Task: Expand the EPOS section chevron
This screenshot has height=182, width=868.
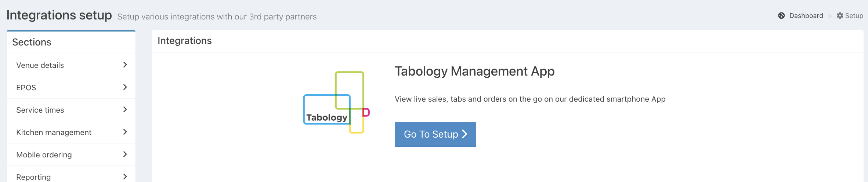Action: click(x=125, y=87)
